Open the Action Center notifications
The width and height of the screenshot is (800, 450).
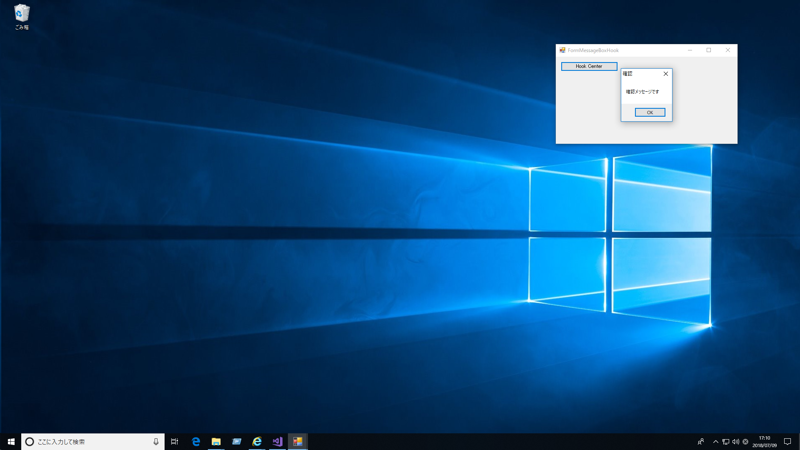click(x=787, y=441)
